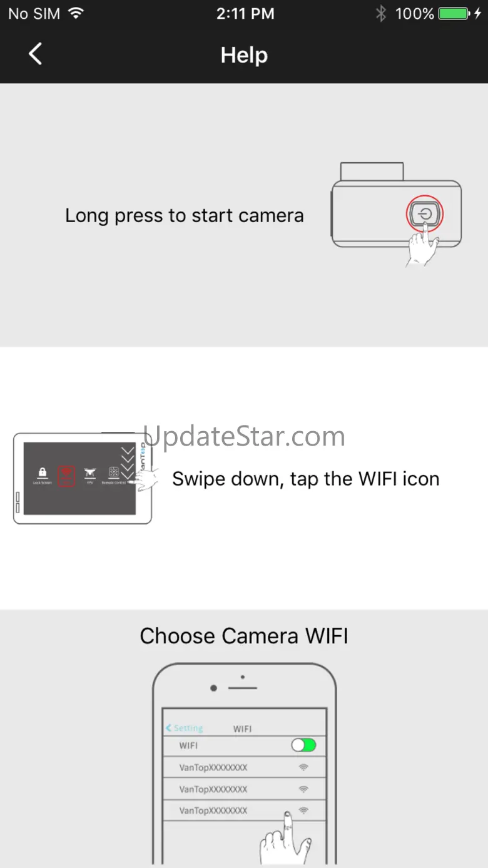Tap the 2:11 PM clock
Image resolution: width=488 pixels, height=868 pixels.
pos(245,14)
